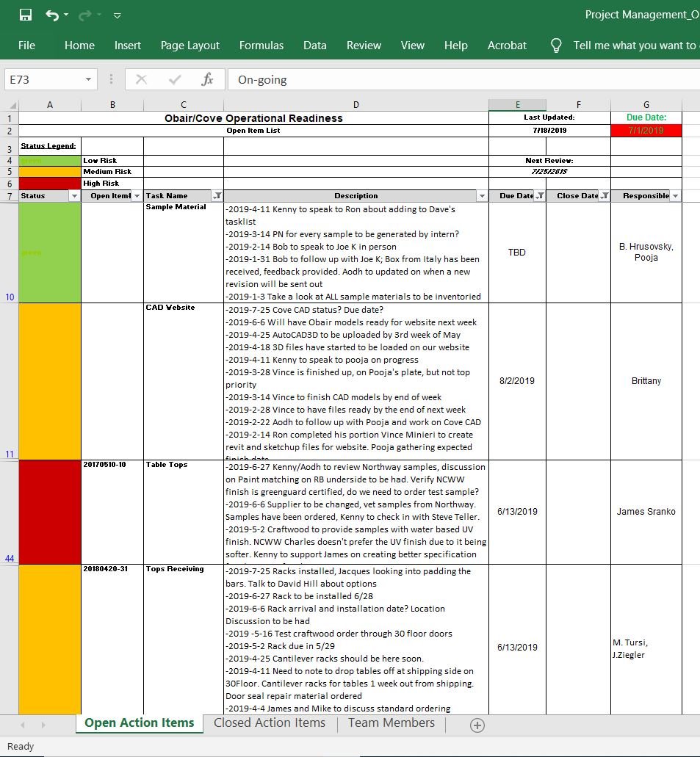Click the Tell me lightbulb icon
Image resolution: width=700 pixels, height=757 pixels.
[556, 46]
